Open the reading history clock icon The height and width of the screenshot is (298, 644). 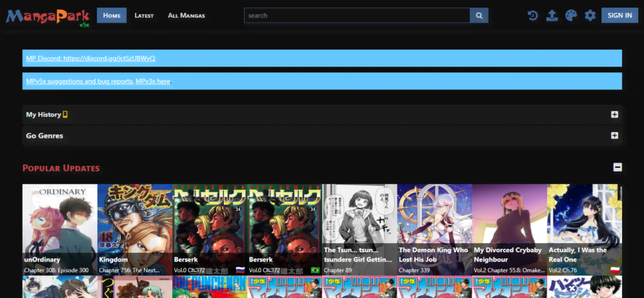533,16
